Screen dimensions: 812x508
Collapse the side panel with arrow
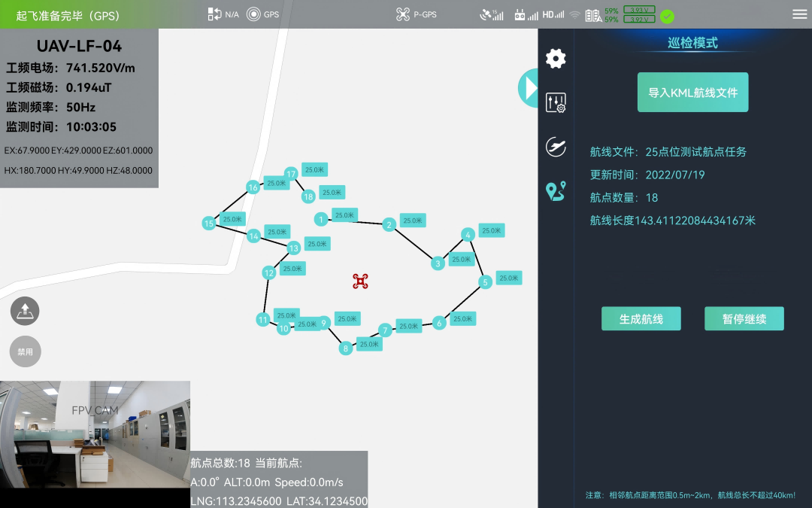pos(529,88)
